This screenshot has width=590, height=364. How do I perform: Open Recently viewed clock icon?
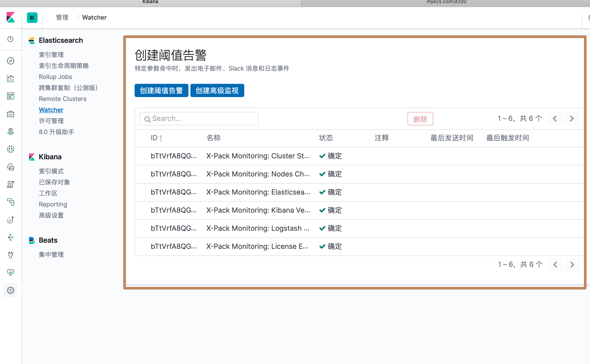point(10,39)
